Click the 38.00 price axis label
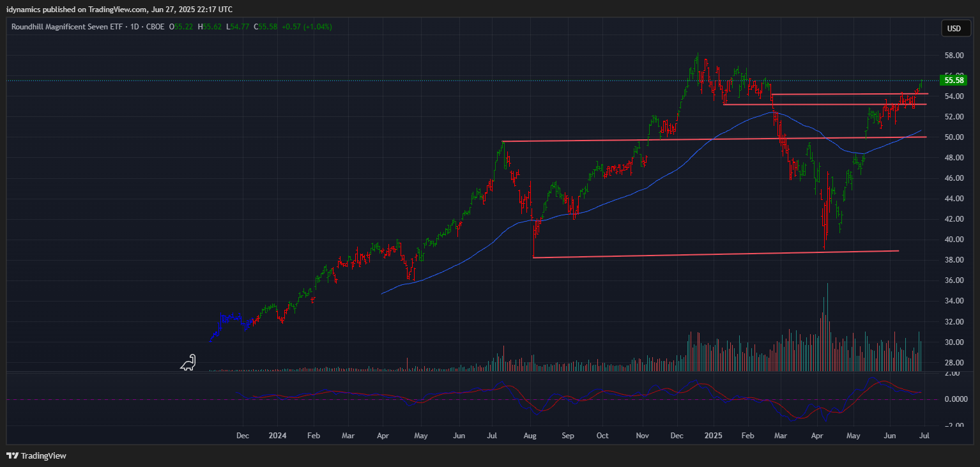The height and width of the screenshot is (467, 980). pos(953,260)
